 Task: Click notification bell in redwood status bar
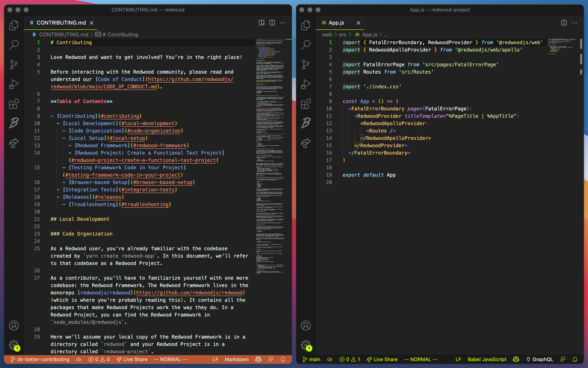[x=283, y=359]
